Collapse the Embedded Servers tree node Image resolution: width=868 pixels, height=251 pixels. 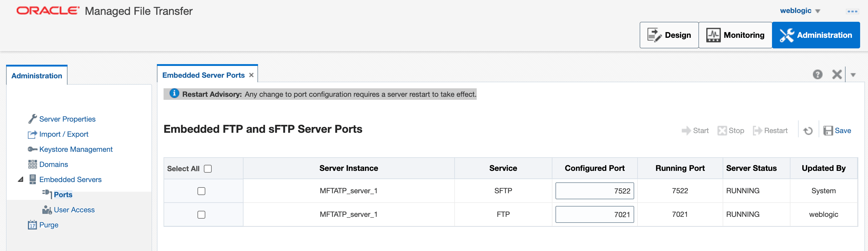21,179
